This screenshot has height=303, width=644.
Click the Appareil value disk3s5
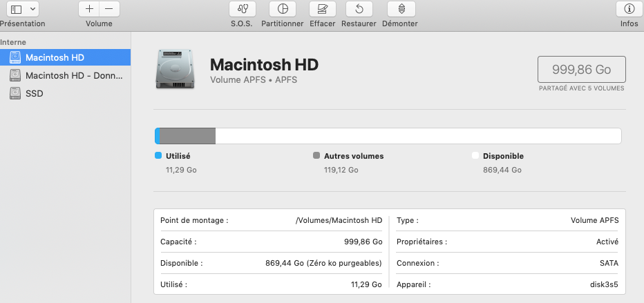(604, 284)
